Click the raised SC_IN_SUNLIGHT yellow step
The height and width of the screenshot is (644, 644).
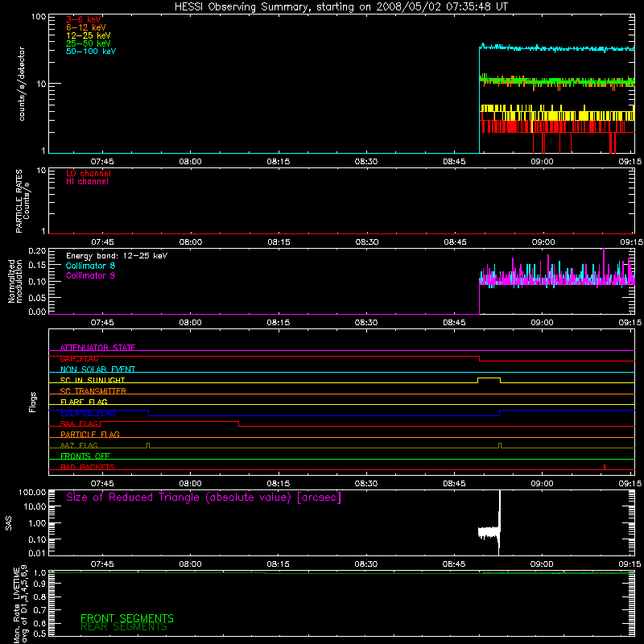(x=489, y=378)
